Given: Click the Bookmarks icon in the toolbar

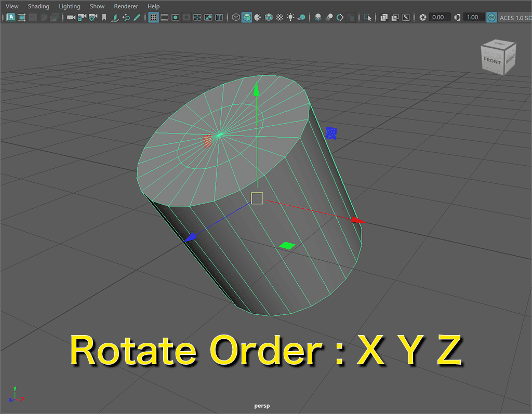Looking at the screenshot, I should [x=104, y=17].
